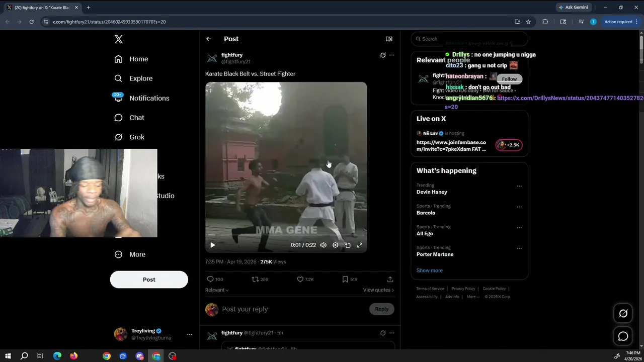This screenshot has width=644, height=362.
Task: Open All Ego trending topic
Action: pos(425,234)
